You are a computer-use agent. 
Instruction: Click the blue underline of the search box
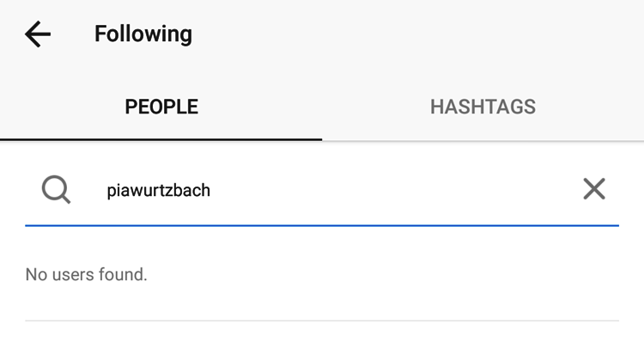[x=322, y=225]
